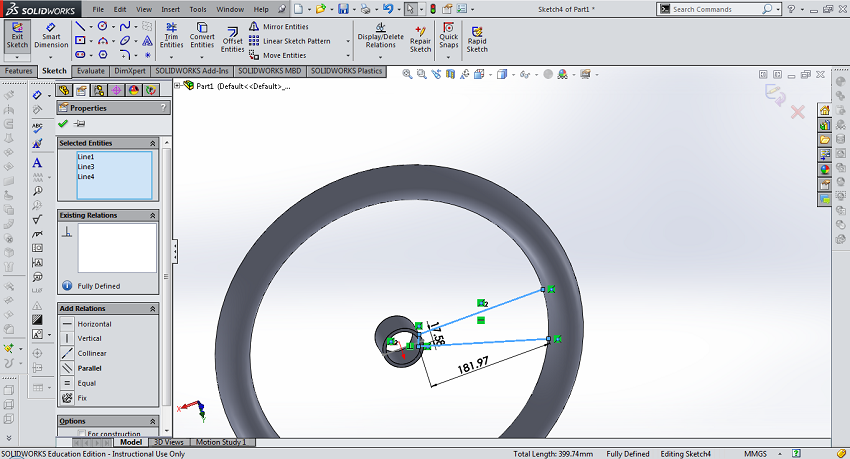Click the Rebuild traffic light icon
This screenshot has width=850, height=459.
point(433,9)
